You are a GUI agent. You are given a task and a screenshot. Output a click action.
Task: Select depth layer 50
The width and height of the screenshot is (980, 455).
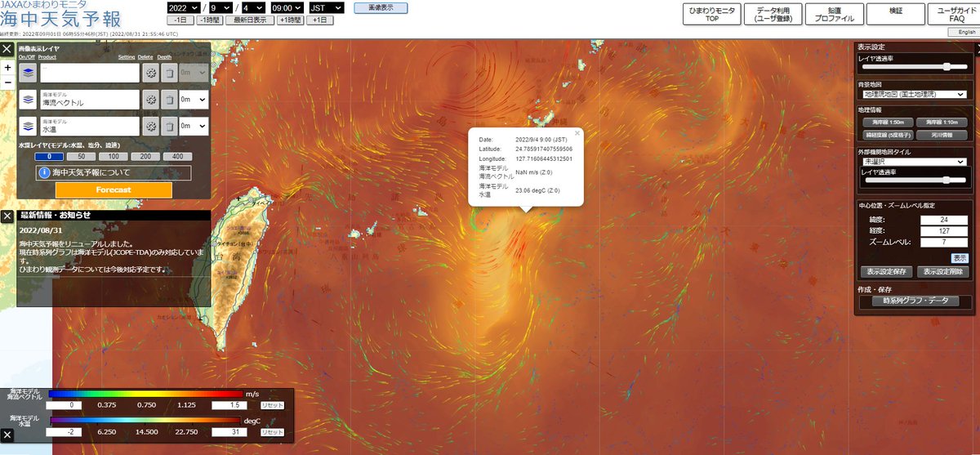click(x=81, y=156)
